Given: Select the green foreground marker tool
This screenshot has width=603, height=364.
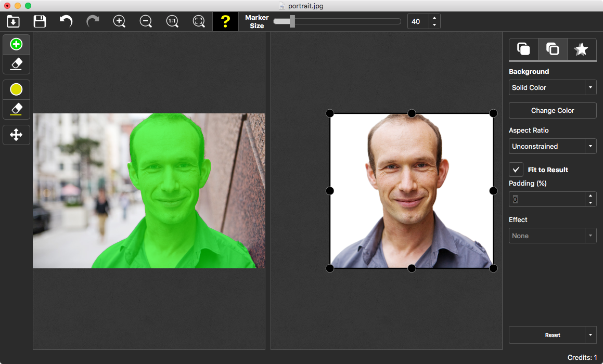Looking at the screenshot, I should [16, 45].
